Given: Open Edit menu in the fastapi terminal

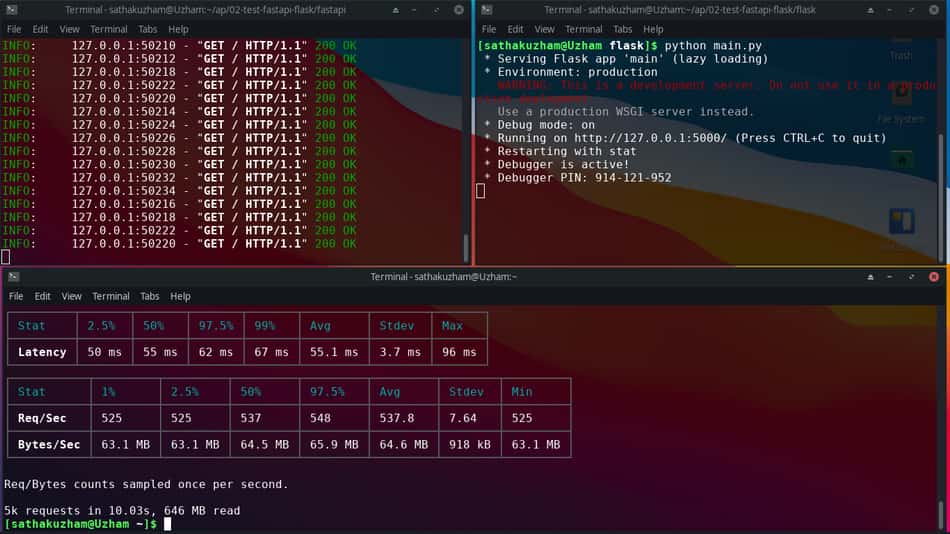Looking at the screenshot, I should coord(41,29).
